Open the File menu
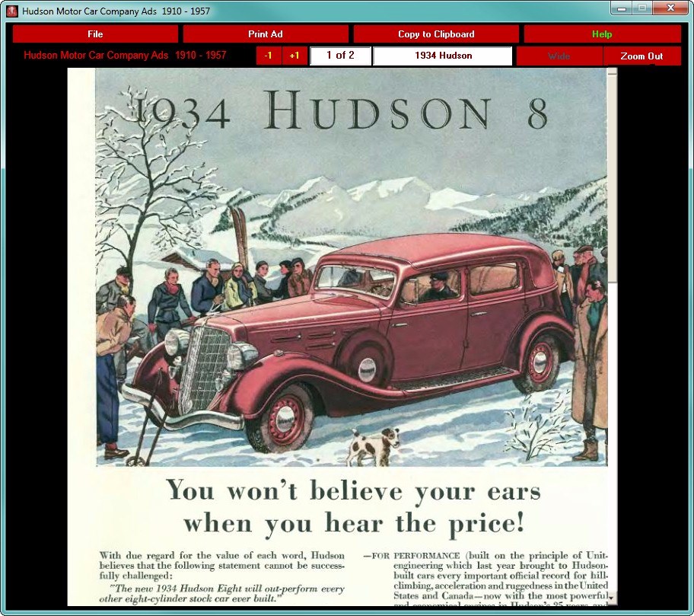Image resolution: width=694 pixels, height=616 pixels. click(x=95, y=34)
